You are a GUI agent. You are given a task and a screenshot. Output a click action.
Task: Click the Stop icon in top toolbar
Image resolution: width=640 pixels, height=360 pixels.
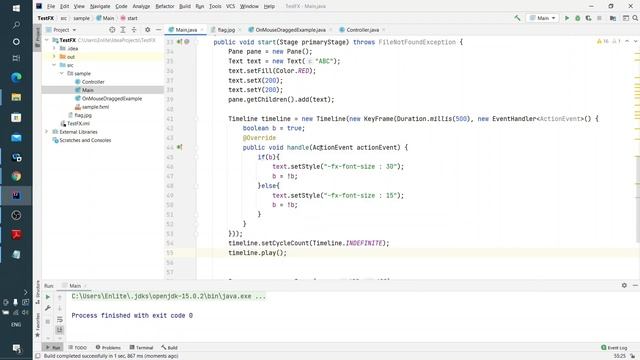point(599,18)
